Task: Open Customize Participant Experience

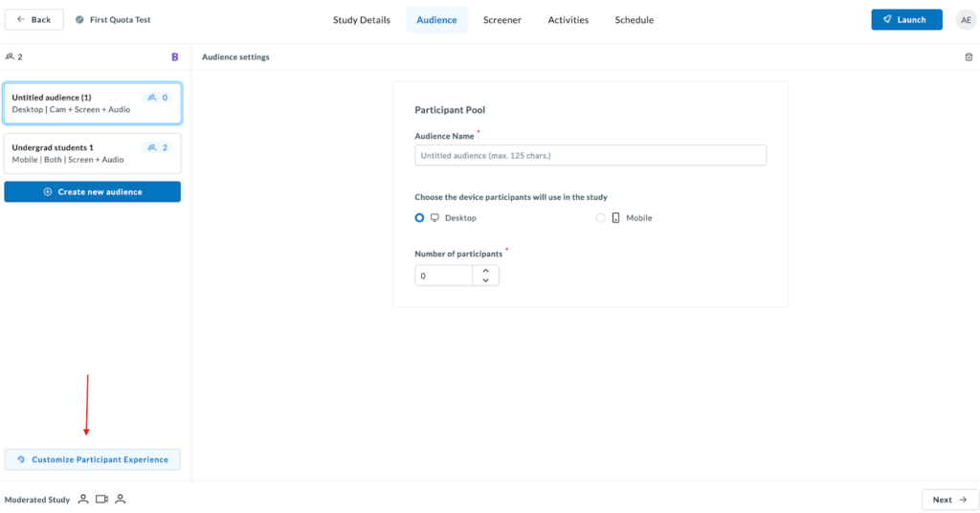Action: (92, 459)
